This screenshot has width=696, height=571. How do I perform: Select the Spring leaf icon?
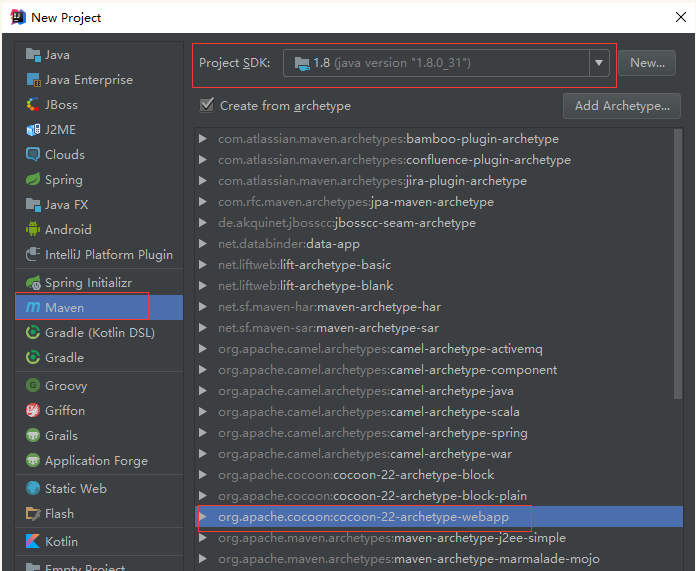coord(33,179)
